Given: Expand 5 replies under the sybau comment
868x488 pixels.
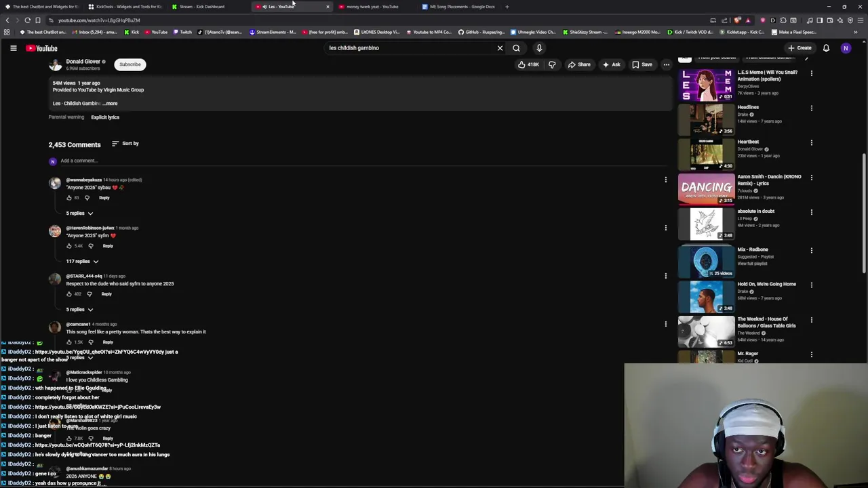Looking at the screenshot, I should point(79,213).
